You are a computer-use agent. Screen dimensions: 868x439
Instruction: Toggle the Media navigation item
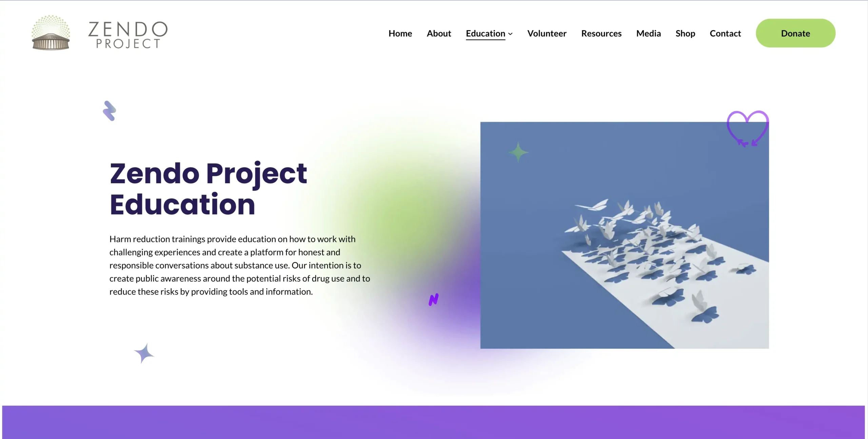[x=649, y=33]
